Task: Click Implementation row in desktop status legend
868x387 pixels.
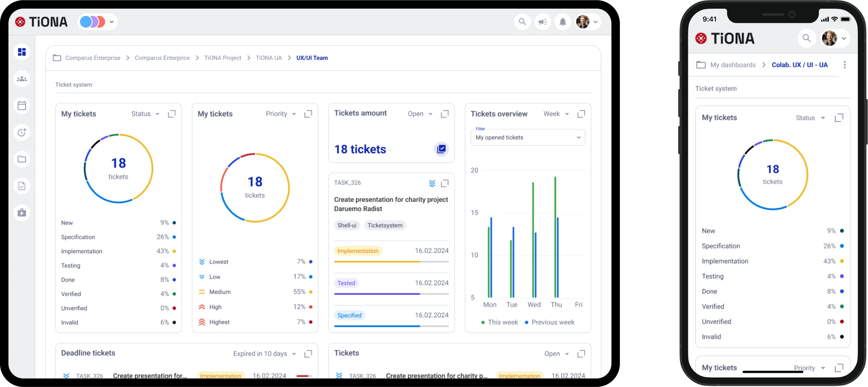Action: click(x=118, y=251)
